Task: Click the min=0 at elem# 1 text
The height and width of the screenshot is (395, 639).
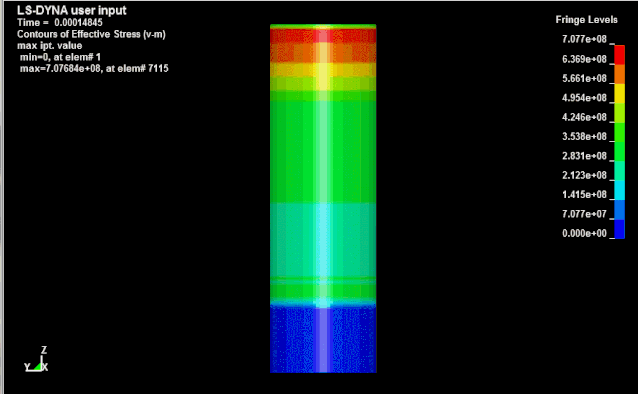Action: (x=60, y=57)
